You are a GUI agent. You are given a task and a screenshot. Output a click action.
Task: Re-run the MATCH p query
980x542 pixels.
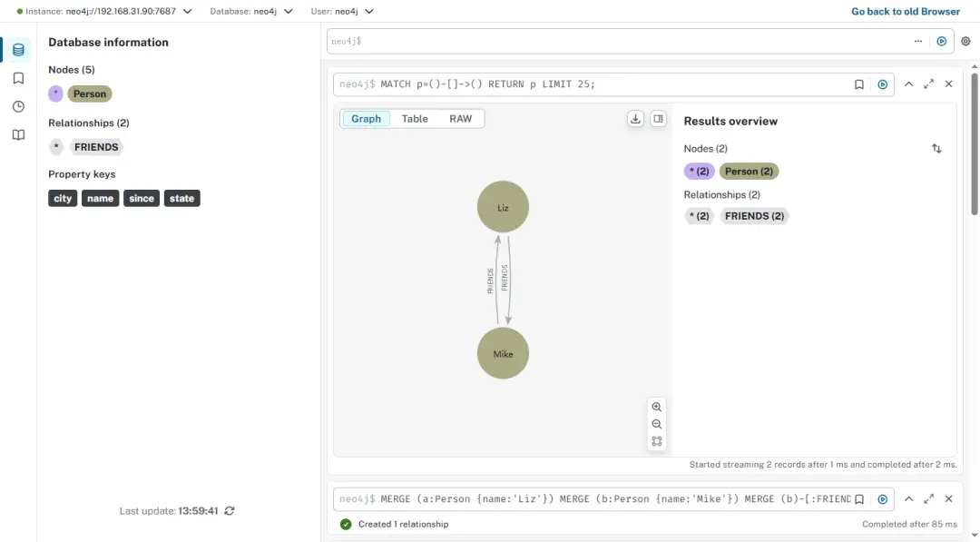click(883, 84)
